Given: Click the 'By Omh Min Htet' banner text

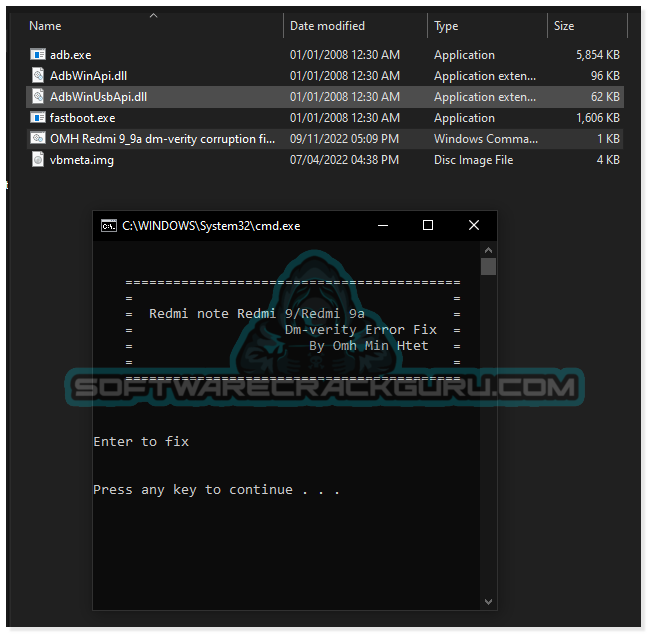Looking at the screenshot, I should tap(369, 346).
